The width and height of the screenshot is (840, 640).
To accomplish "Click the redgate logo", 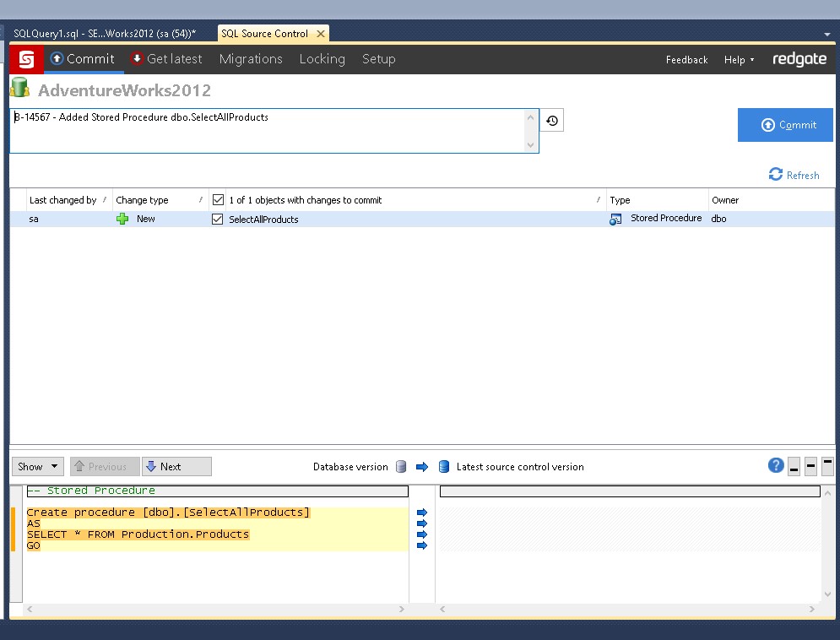I will (x=799, y=59).
